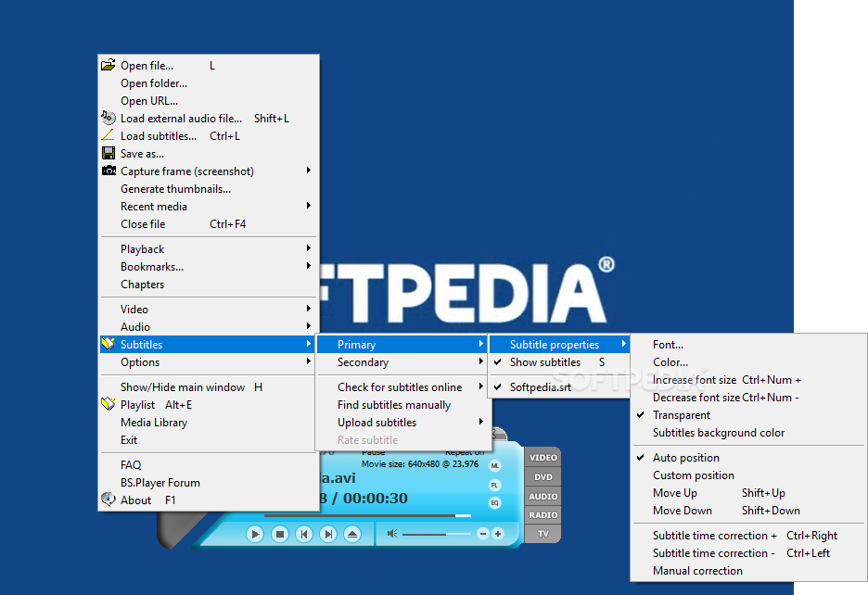Click the About help icon
This screenshot has width=868, height=595.
coord(108,500)
